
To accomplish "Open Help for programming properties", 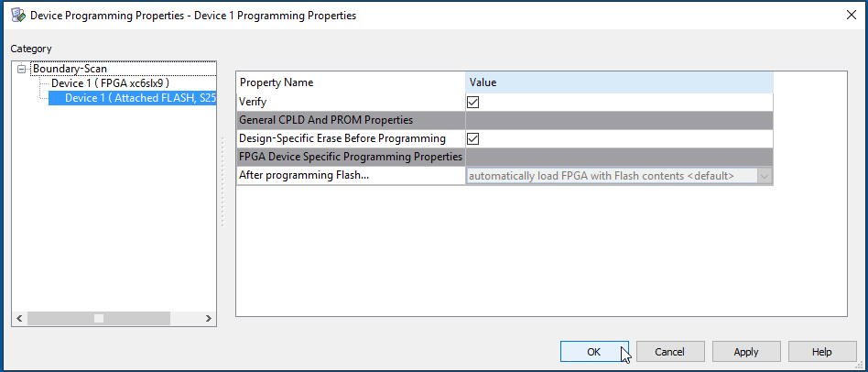I will (821, 352).
